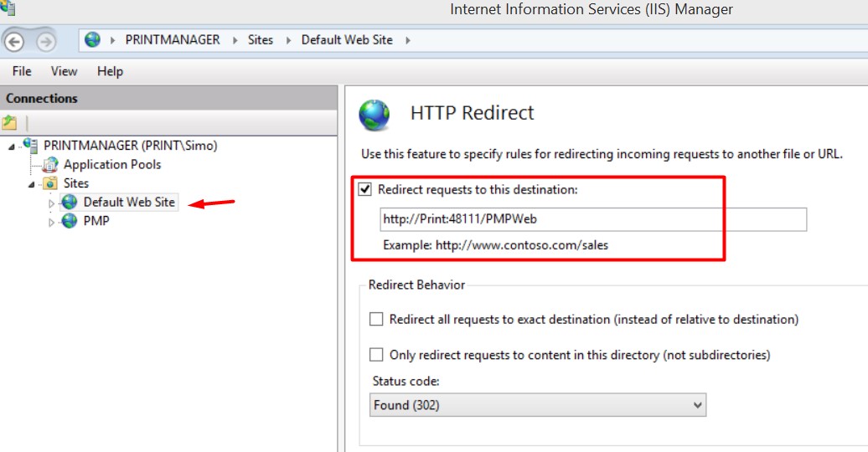Click the large HTTP Redirect globe icon
This screenshot has height=452, width=868.
[x=375, y=115]
